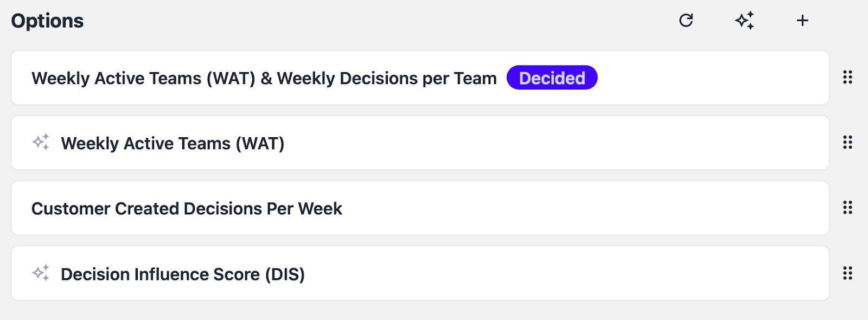The height and width of the screenshot is (320, 868).
Task: Select Customer Created Decisions Per Week title
Action: coord(187,208)
